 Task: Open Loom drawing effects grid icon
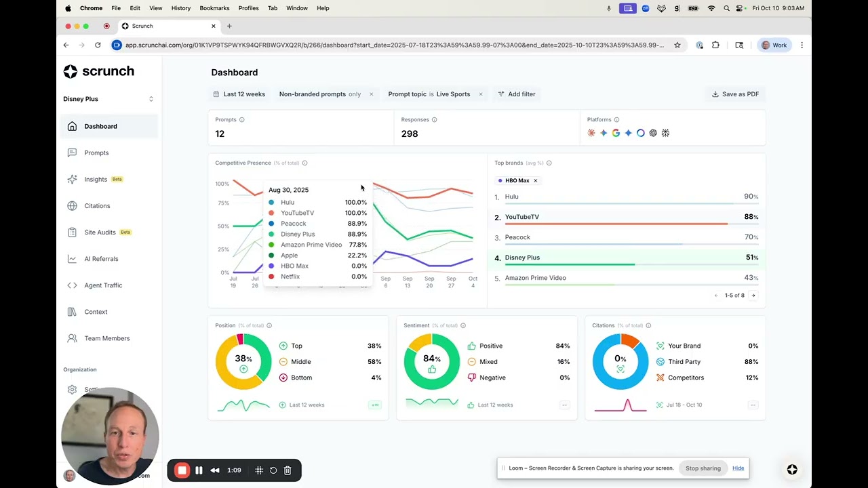tap(259, 470)
